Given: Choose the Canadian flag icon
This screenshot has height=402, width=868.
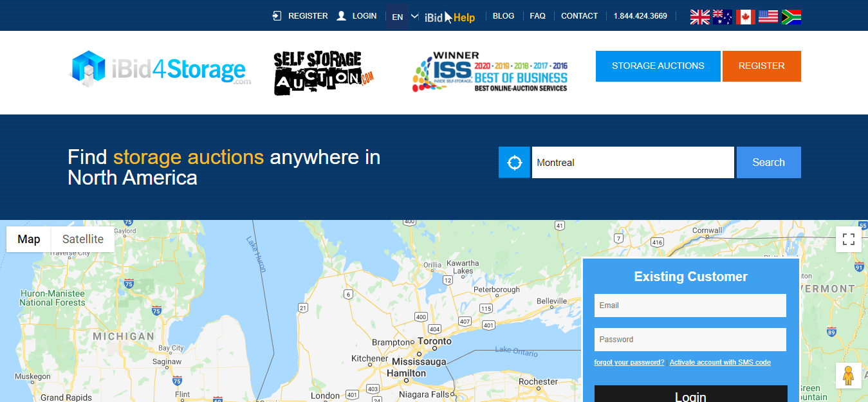Looking at the screenshot, I should [745, 17].
